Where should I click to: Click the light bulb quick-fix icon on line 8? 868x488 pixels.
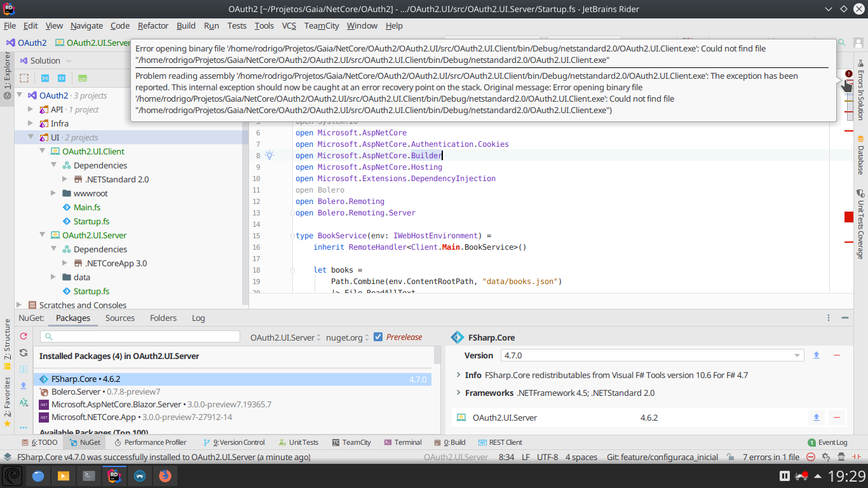pyautogui.click(x=269, y=155)
